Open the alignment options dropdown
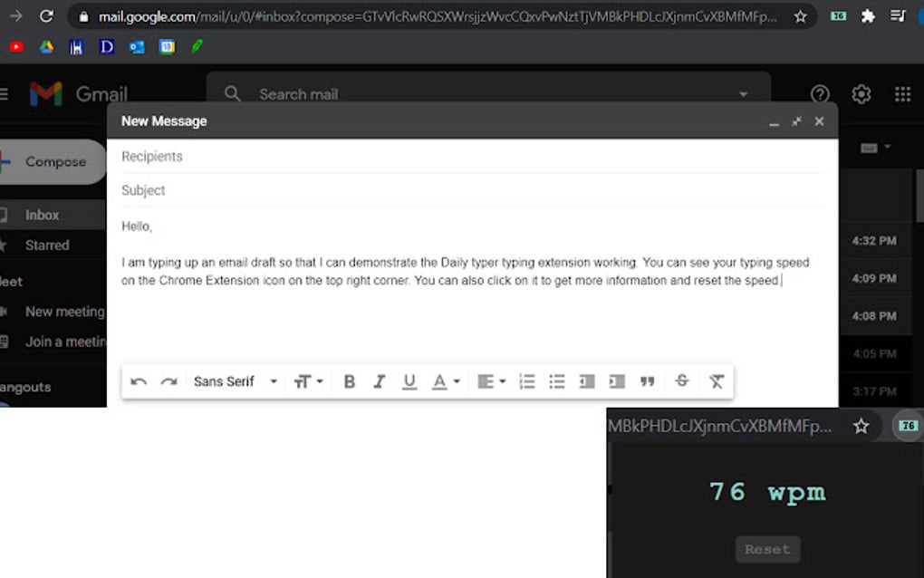The height and width of the screenshot is (578, 924). tap(490, 381)
